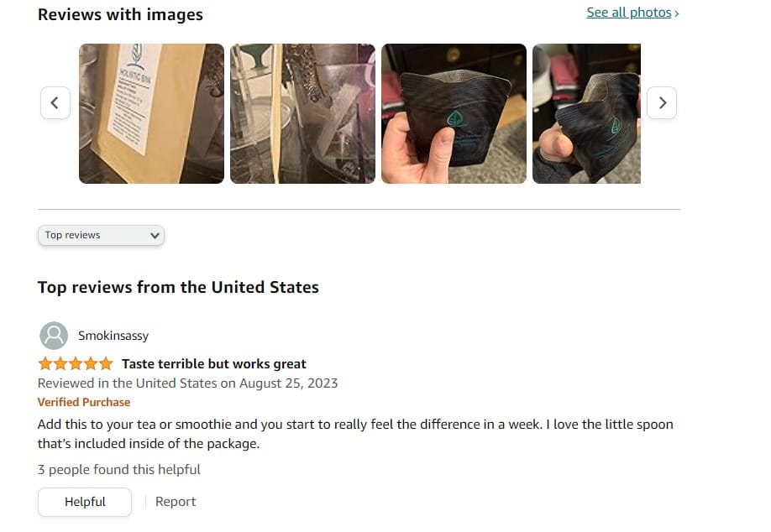Click the five-star rating icons
Image resolution: width=771 pixels, height=532 pixels.
click(76, 364)
